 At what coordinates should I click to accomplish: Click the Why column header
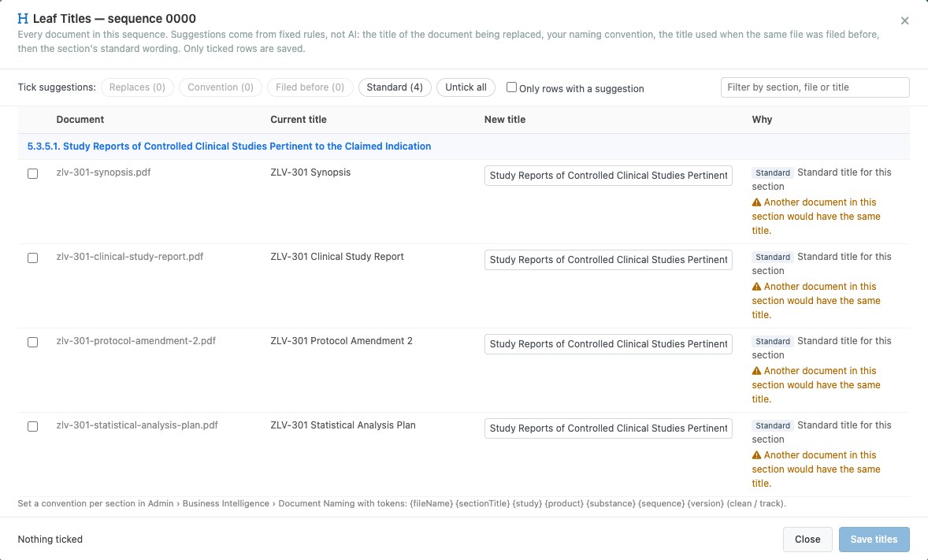click(762, 120)
